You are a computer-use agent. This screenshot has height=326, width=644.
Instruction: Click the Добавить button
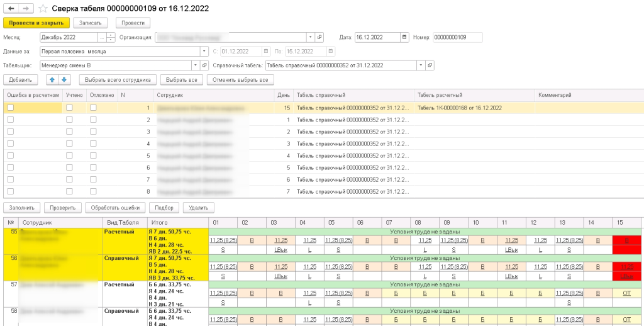point(21,80)
